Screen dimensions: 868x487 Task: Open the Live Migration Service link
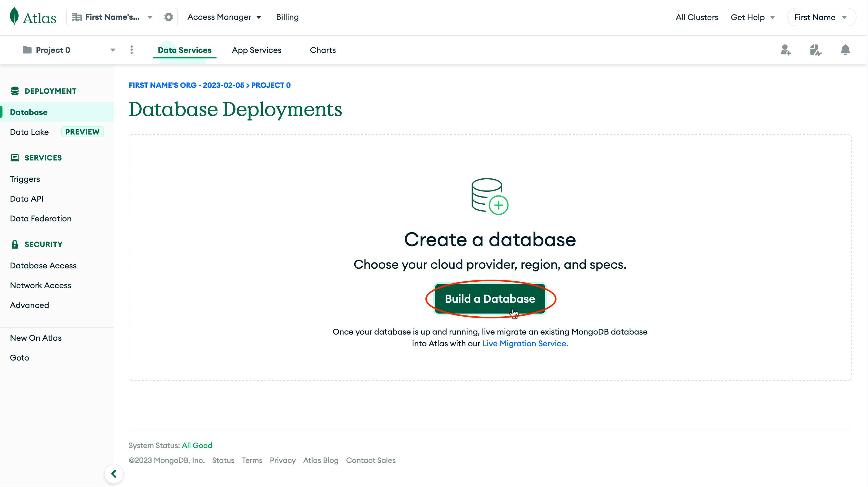(524, 343)
